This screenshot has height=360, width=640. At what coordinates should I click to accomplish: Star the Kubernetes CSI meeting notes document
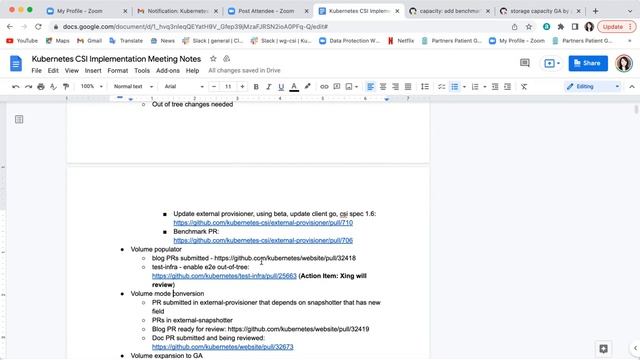pyautogui.click(x=213, y=59)
